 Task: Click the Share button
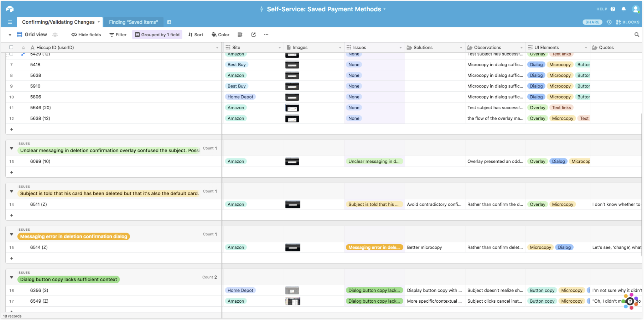(592, 22)
